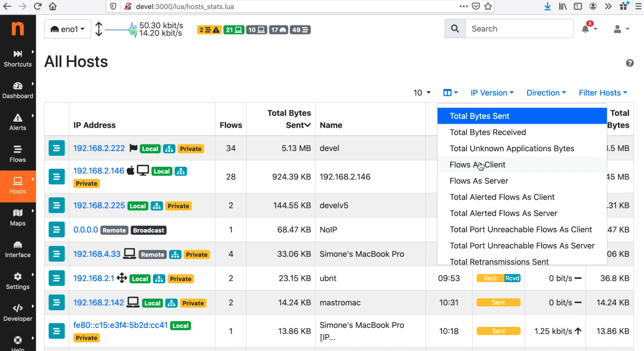Click the flows badge showing 49
This screenshot has height=351, width=644.
point(300,30)
